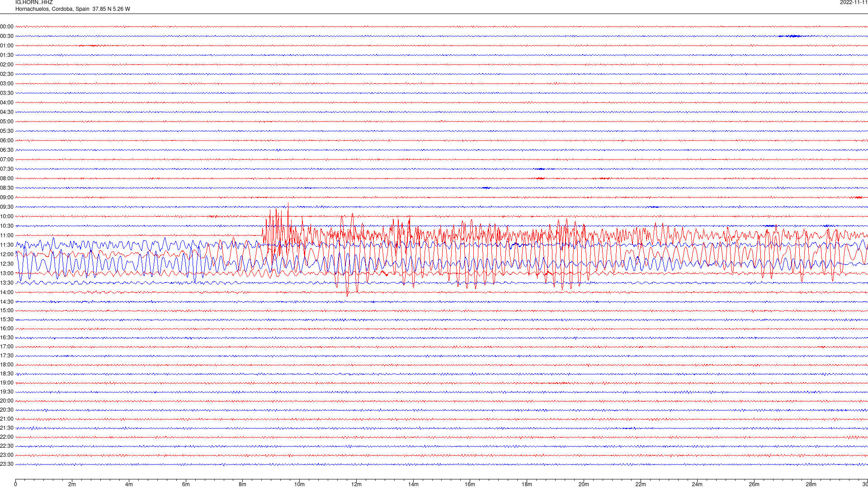Select the 03:30 trace time label
Image resolution: width=868 pixels, height=488 pixels.
(x=7, y=93)
